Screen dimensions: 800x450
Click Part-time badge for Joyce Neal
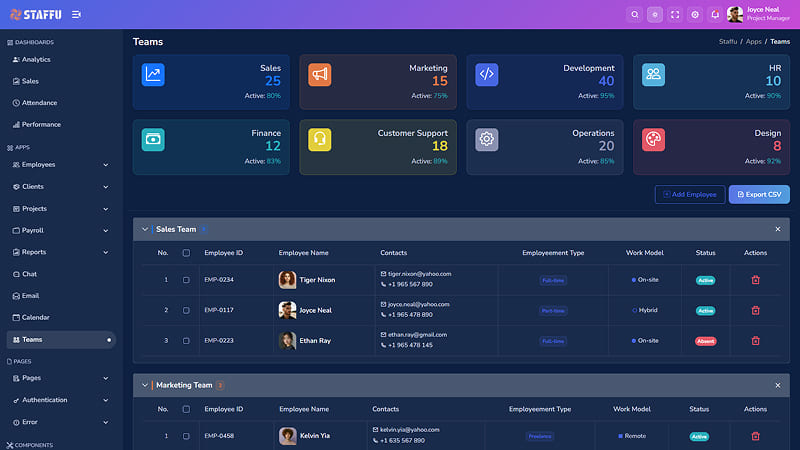(553, 311)
